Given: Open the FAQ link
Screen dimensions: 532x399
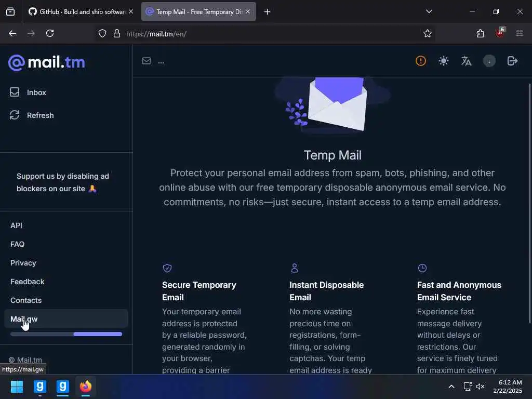Looking at the screenshot, I should 17,244.
